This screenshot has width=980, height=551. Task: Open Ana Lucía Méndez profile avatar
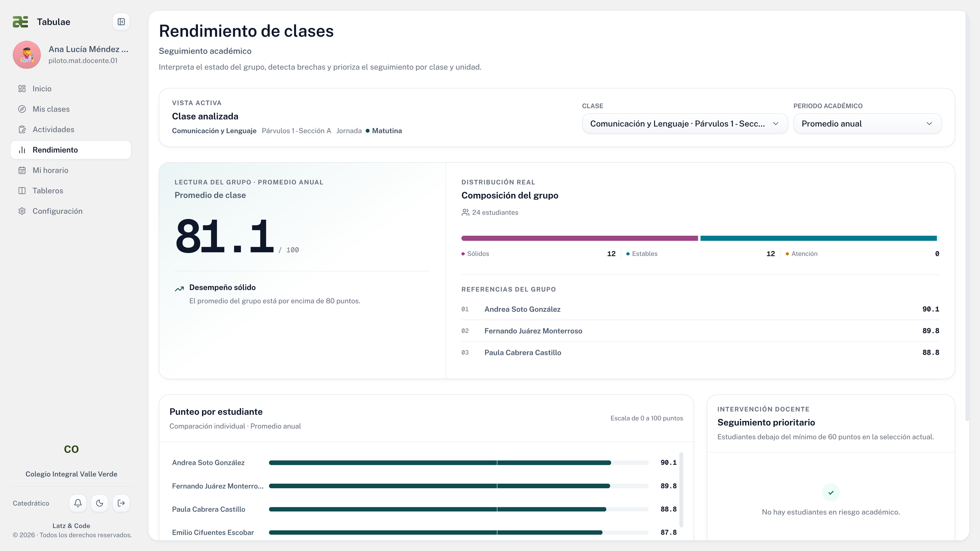click(x=27, y=55)
